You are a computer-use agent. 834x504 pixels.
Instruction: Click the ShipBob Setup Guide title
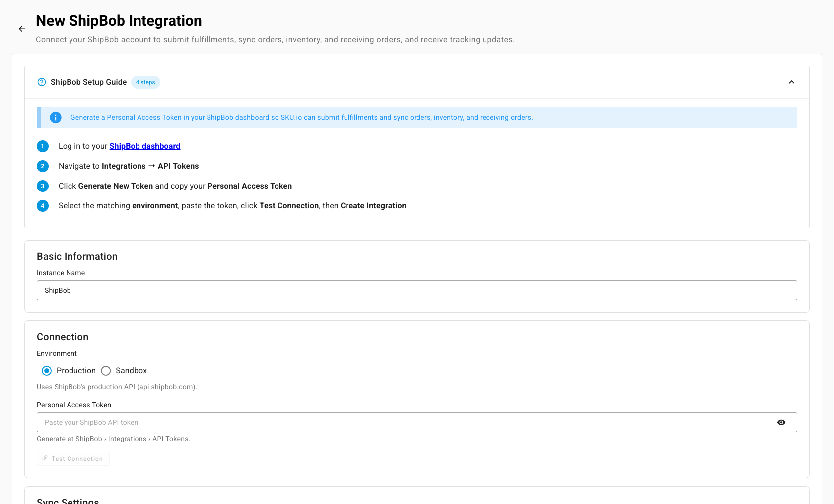click(x=88, y=82)
